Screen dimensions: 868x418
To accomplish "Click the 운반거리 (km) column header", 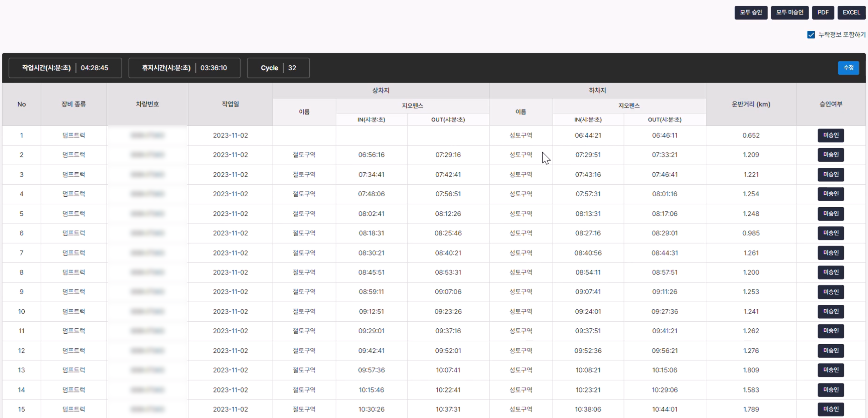I will point(751,104).
